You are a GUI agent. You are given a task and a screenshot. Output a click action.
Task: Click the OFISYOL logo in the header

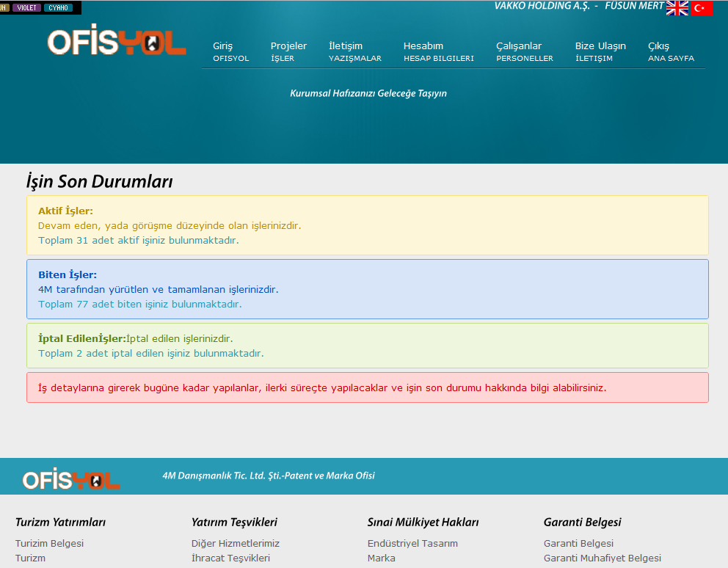(x=117, y=43)
